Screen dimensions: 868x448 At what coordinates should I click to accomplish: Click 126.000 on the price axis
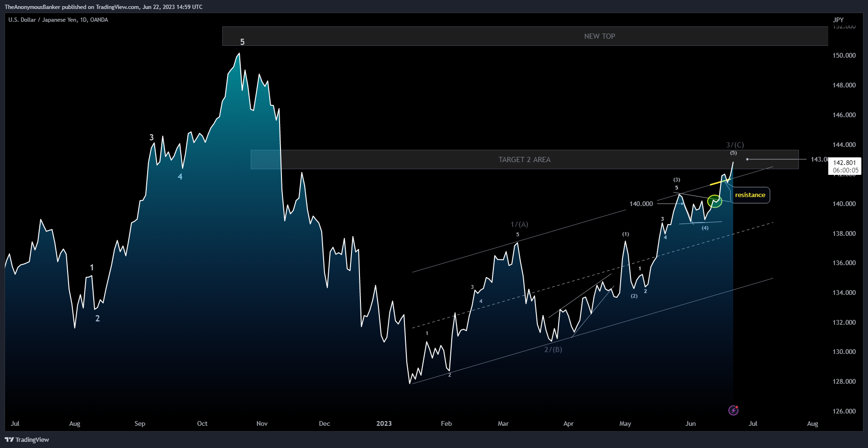point(844,412)
